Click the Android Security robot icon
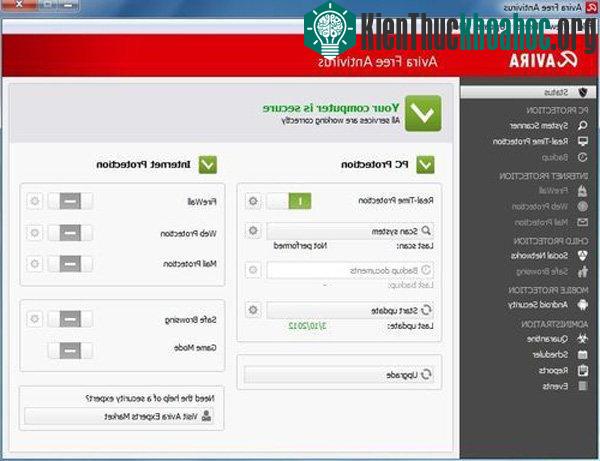600x461 pixels. coord(582,305)
